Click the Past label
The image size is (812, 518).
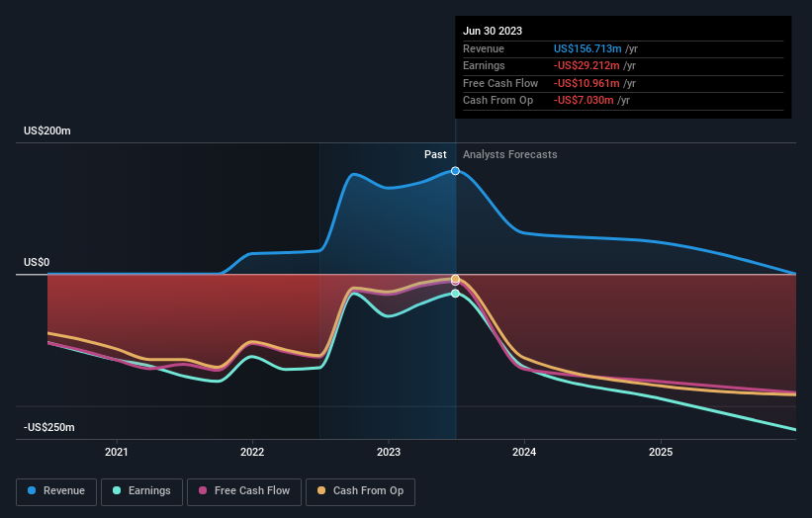point(435,154)
